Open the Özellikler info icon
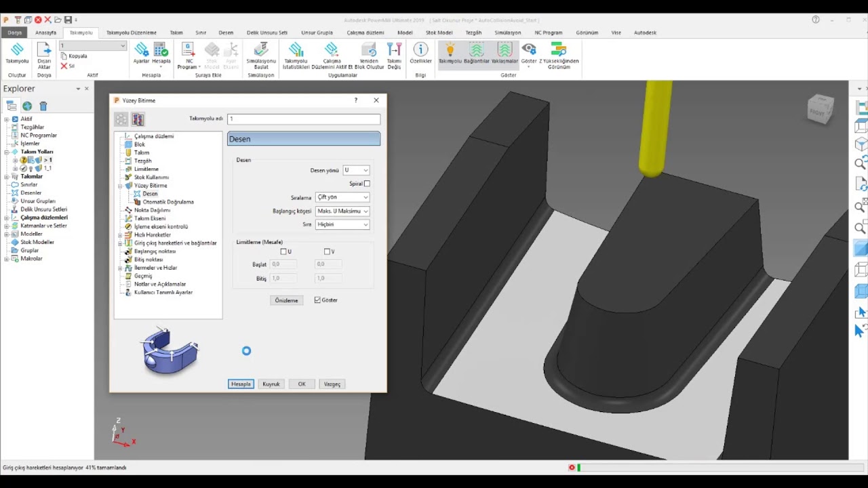 (420, 50)
